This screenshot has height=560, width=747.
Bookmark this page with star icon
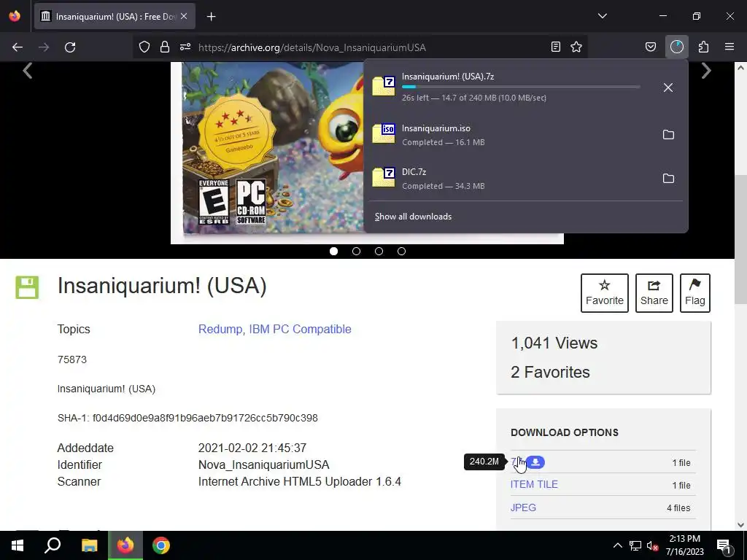tap(576, 47)
